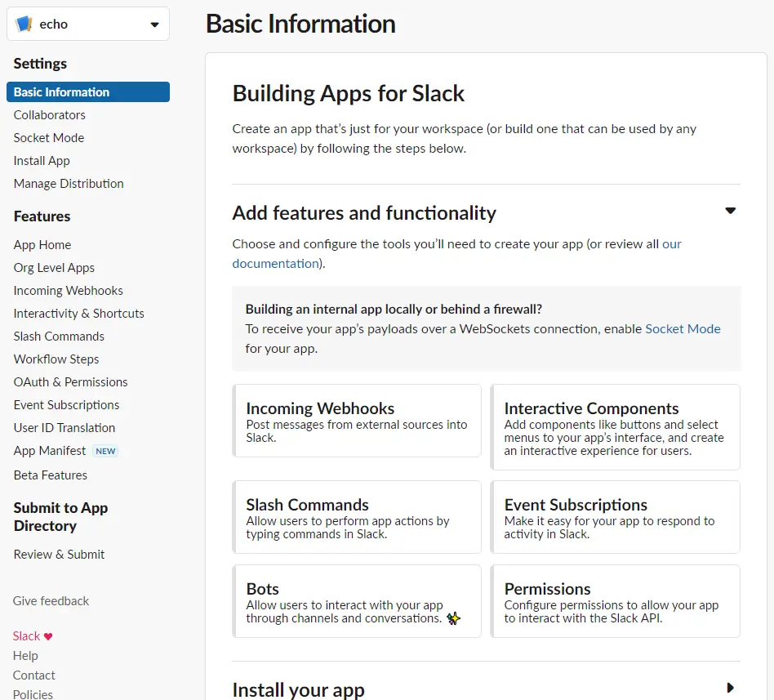Open the Contact link
This screenshot has width=774, height=700.
click(x=34, y=675)
